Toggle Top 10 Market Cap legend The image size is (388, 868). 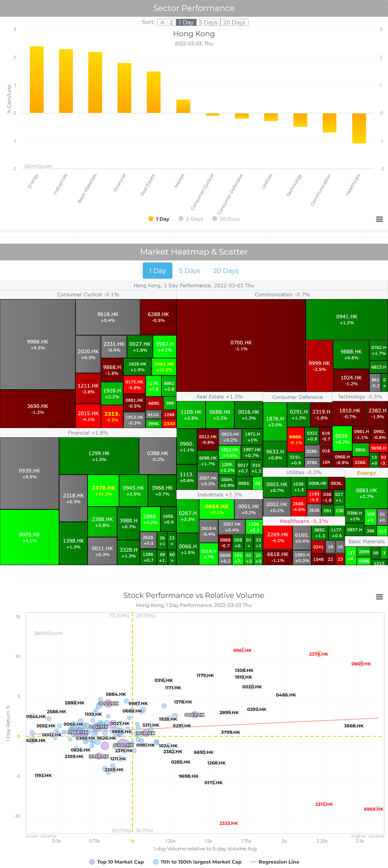point(116,862)
